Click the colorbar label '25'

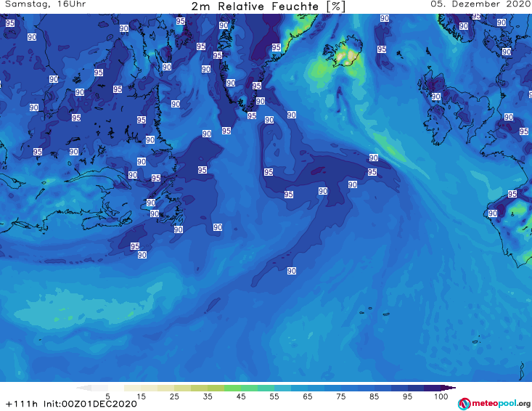click(174, 396)
